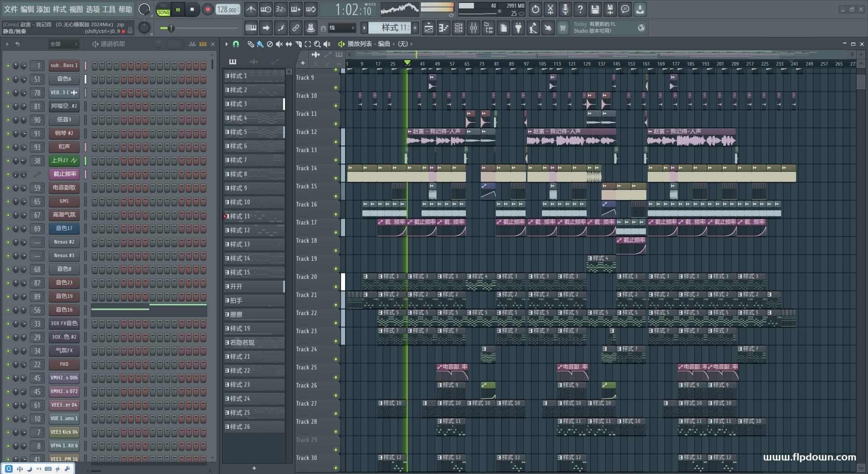Screen dimensions: 868x474
Task: Click the save project floppy disk icon
Action: tap(595, 9)
